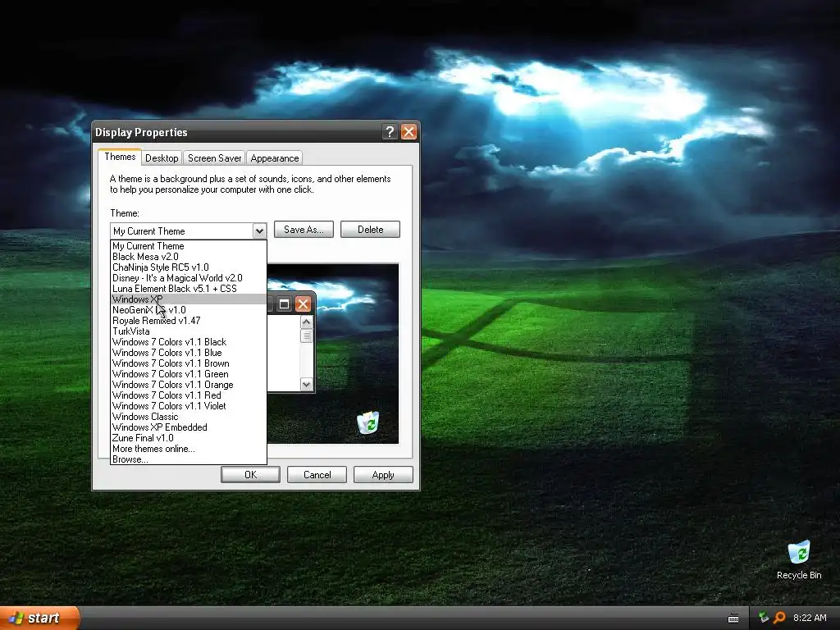This screenshot has width=840, height=630.
Task: Click the preview scrollbar down arrow
Action: coord(307,384)
